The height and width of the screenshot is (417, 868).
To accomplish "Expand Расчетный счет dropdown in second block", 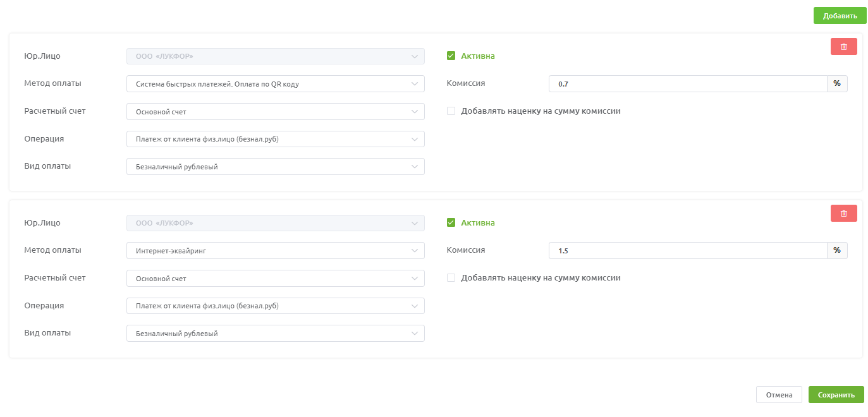I will 275,279.
